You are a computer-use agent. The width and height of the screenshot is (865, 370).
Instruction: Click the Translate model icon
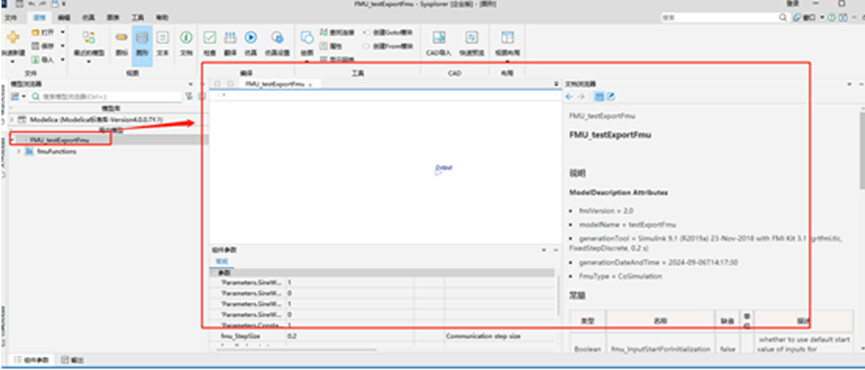[x=230, y=37]
